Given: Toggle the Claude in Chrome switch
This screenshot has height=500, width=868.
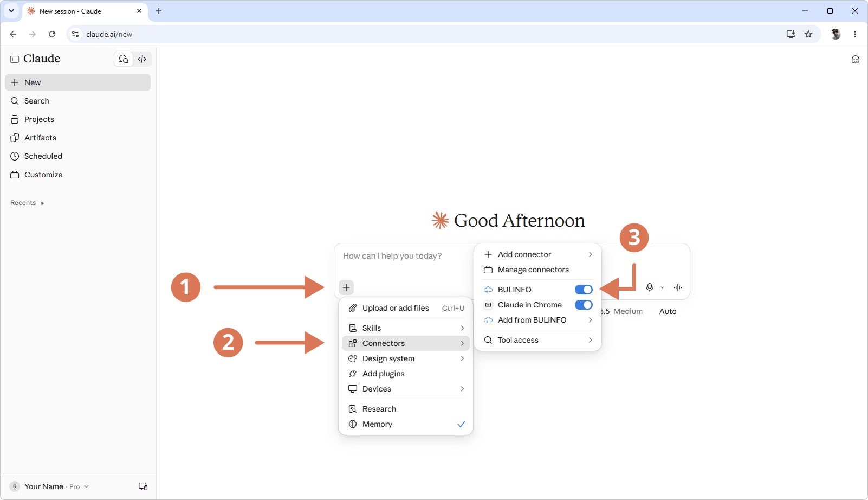Looking at the screenshot, I should [x=584, y=305].
